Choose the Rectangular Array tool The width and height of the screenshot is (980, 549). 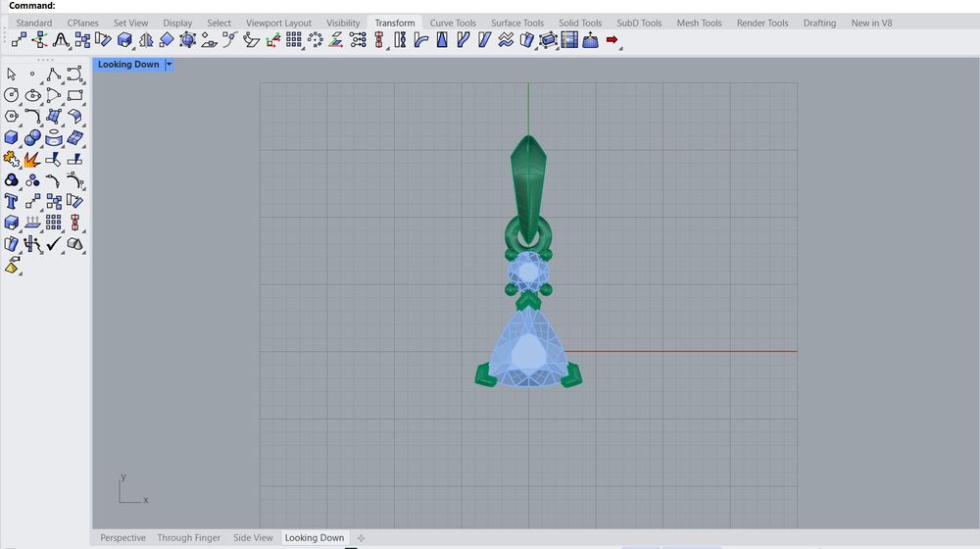click(294, 40)
